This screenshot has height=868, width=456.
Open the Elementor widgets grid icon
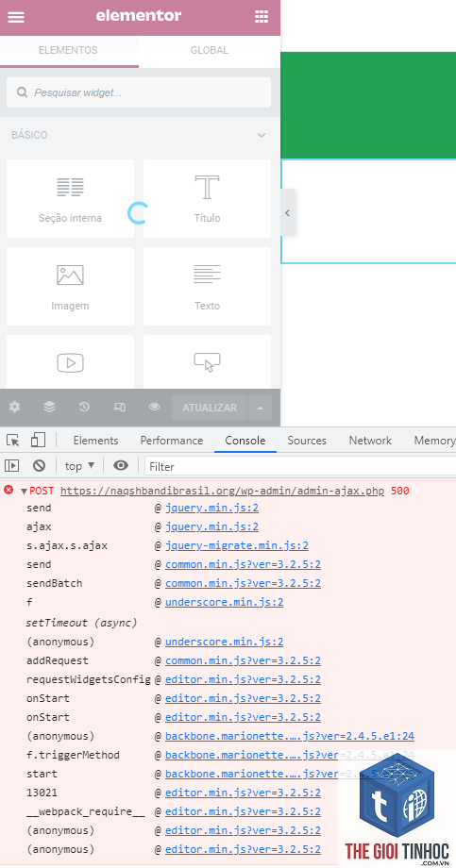pyautogui.click(x=262, y=17)
